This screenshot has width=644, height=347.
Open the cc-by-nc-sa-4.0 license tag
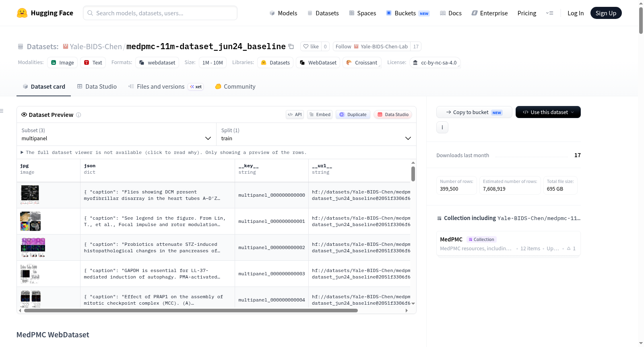[435, 62]
